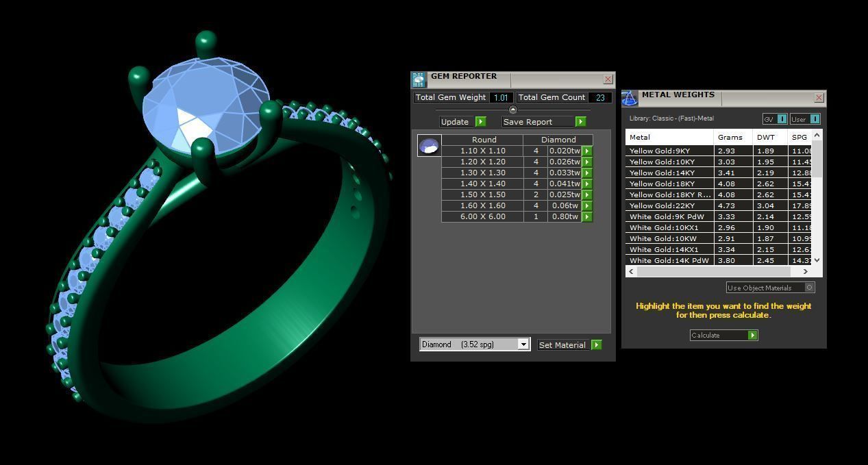
Task: Click green arrow on 1.50 X 1.50 row
Action: (x=587, y=194)
